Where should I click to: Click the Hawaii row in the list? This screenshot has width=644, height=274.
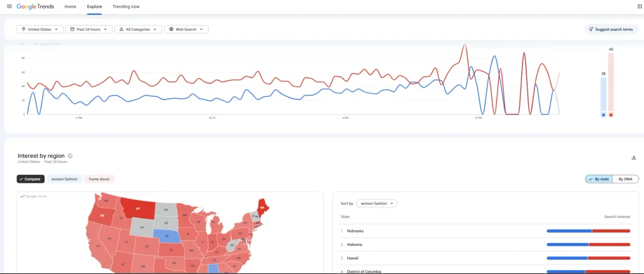486,258
